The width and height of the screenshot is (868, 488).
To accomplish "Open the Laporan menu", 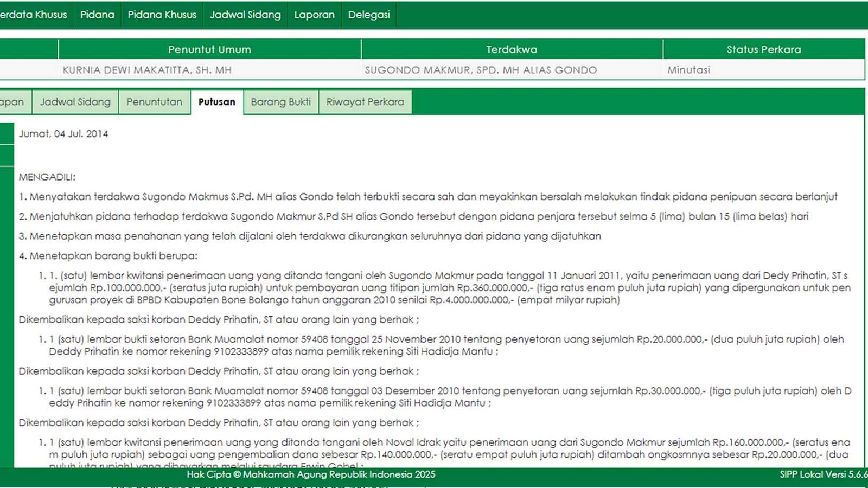I will [314, 15].
